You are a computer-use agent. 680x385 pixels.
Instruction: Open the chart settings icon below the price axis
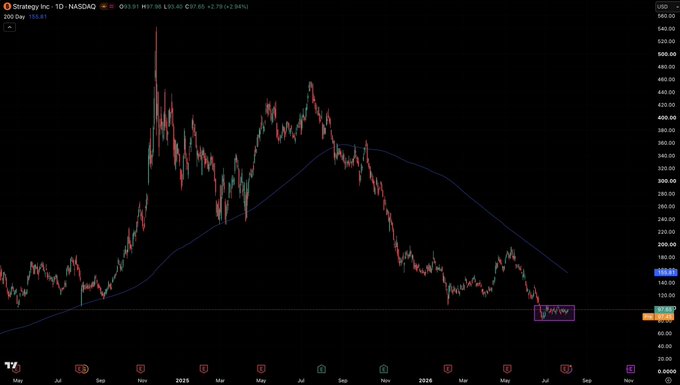point(668,380)
